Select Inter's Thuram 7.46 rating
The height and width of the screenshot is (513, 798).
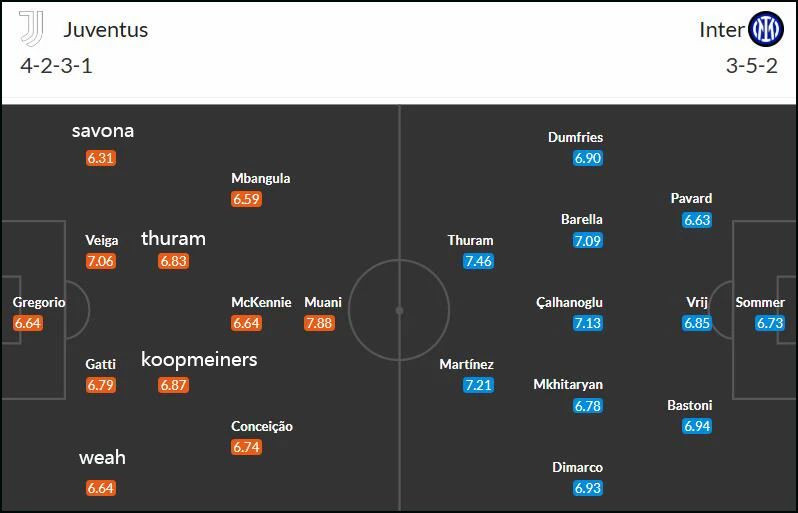point(478,261)
